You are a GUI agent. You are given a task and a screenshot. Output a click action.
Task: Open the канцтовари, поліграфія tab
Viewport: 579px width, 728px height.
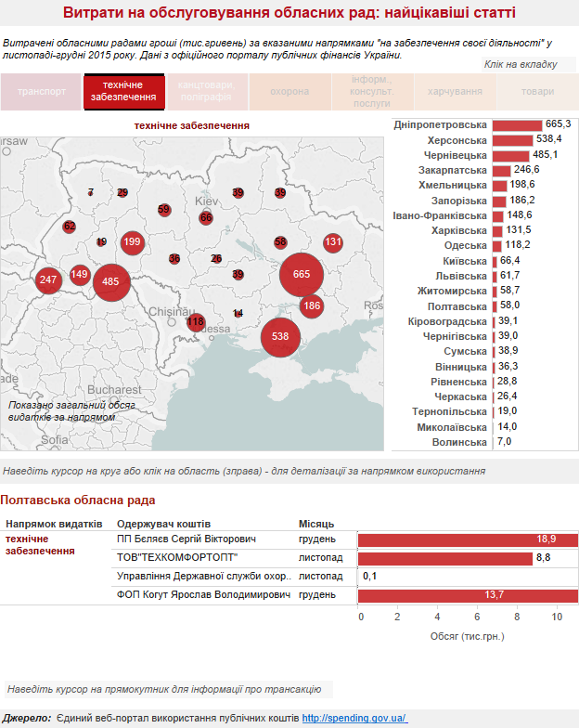click(206, 92)
